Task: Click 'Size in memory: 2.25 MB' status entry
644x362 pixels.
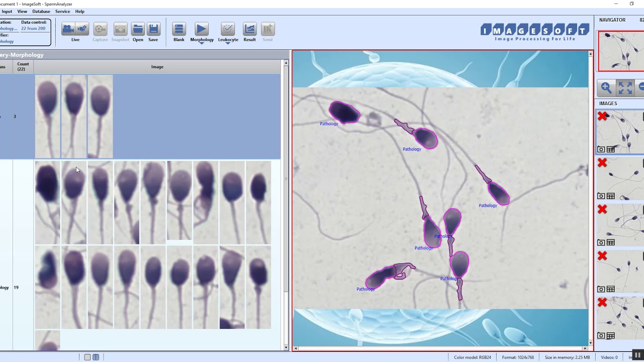Action: [567, 357]
